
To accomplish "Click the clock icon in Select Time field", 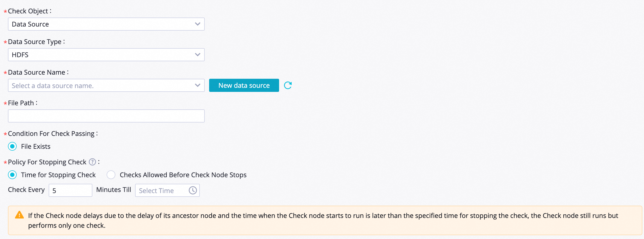I will [x=192, y=190].
